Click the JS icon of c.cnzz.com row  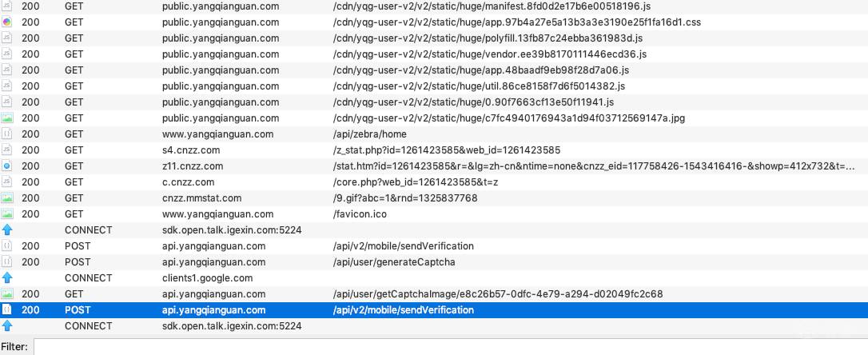[x=6, y=182]
